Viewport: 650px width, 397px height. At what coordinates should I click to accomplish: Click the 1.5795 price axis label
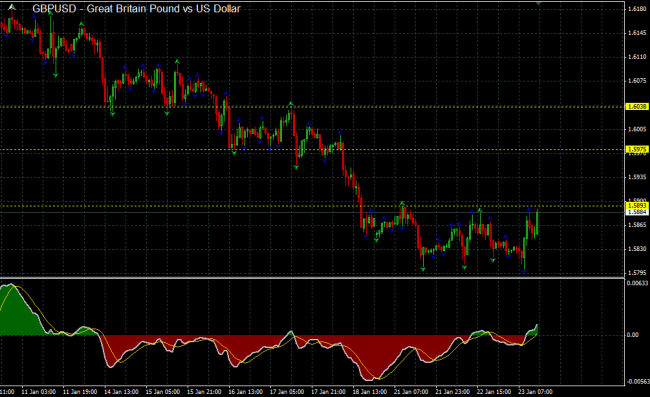637,273
